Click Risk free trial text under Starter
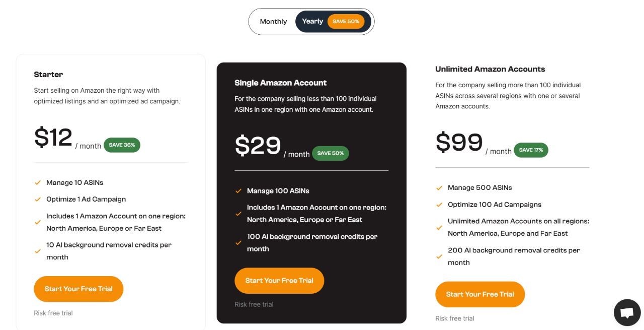Screen dimensions: 644x330 53,313
